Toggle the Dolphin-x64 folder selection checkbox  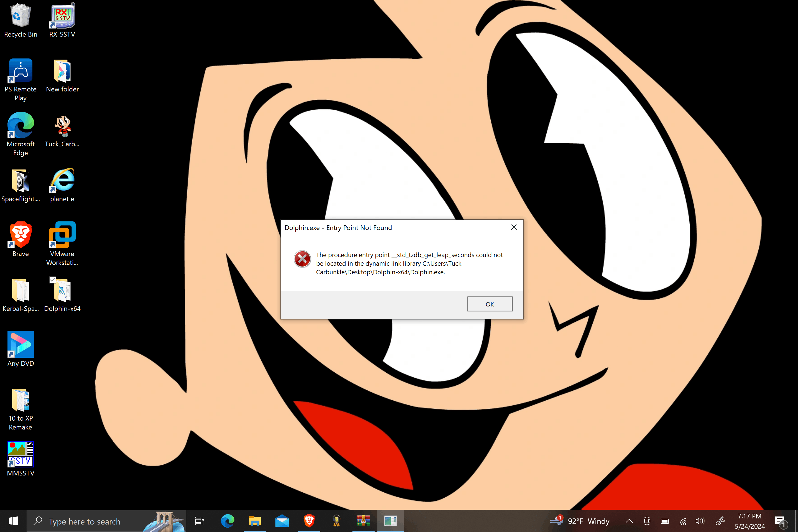click(x=52, y=280)
